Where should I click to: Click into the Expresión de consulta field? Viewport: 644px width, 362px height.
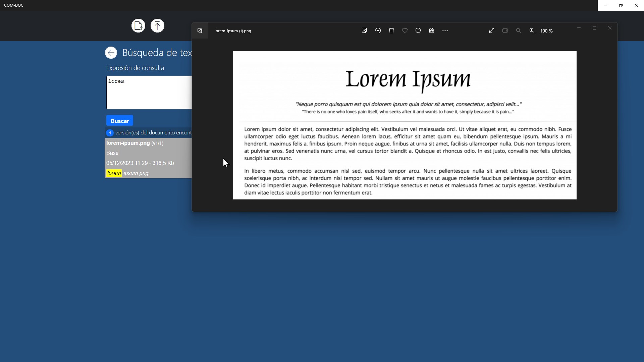point(149,93)
